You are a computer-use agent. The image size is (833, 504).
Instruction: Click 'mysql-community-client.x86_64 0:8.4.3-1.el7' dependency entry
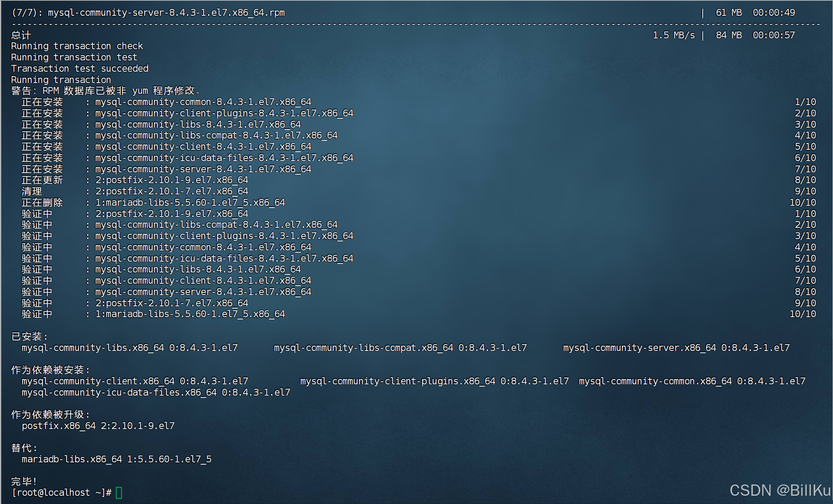coord(135,381)
